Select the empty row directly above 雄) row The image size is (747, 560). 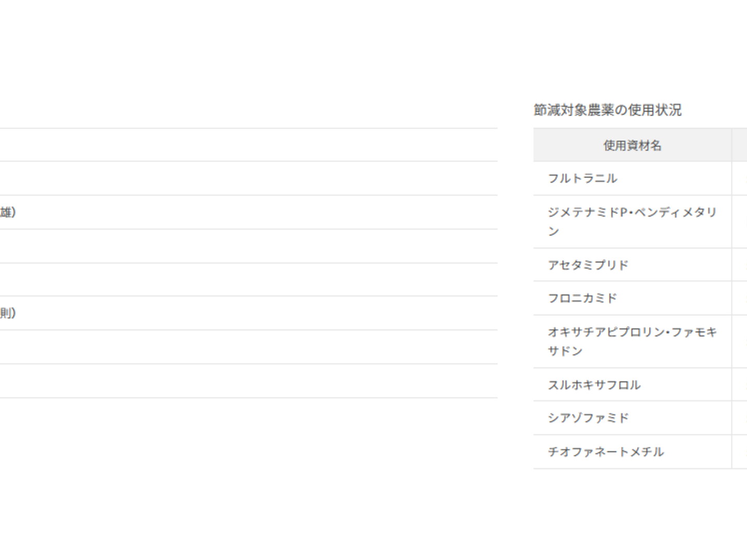pyautogui.click(x=248, y=178)
